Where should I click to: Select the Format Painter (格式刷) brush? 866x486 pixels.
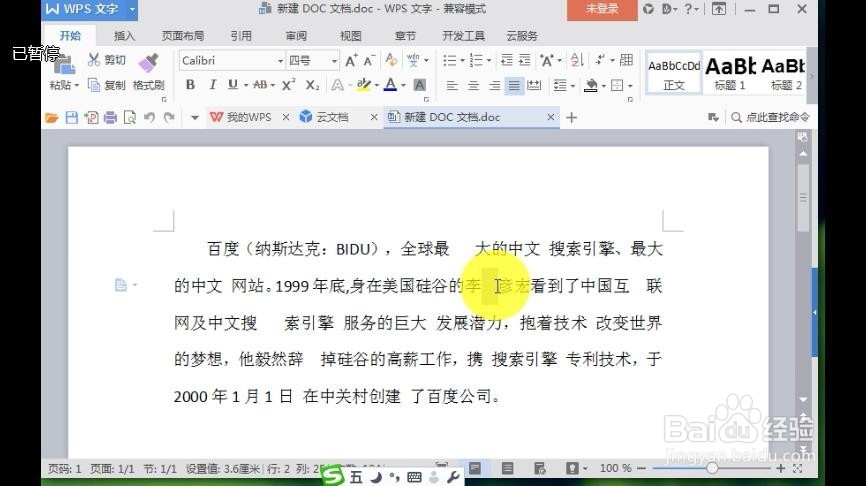pos(148,63)
